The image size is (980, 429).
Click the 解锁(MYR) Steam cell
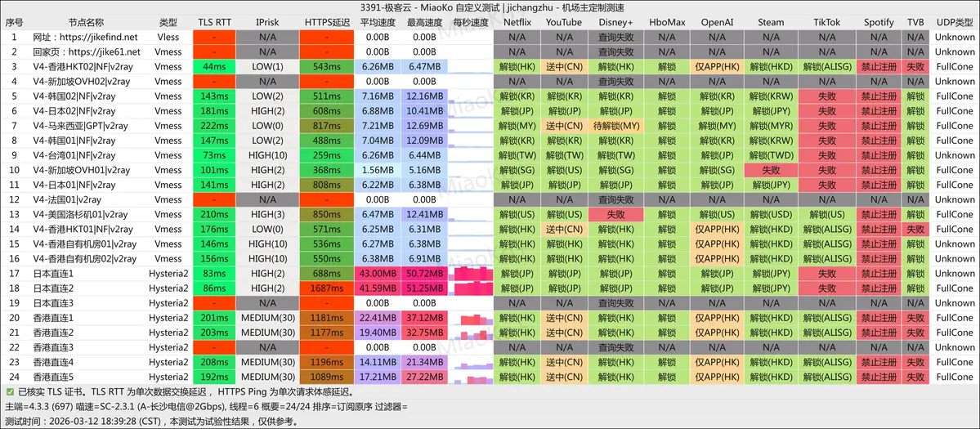[771, 126]
